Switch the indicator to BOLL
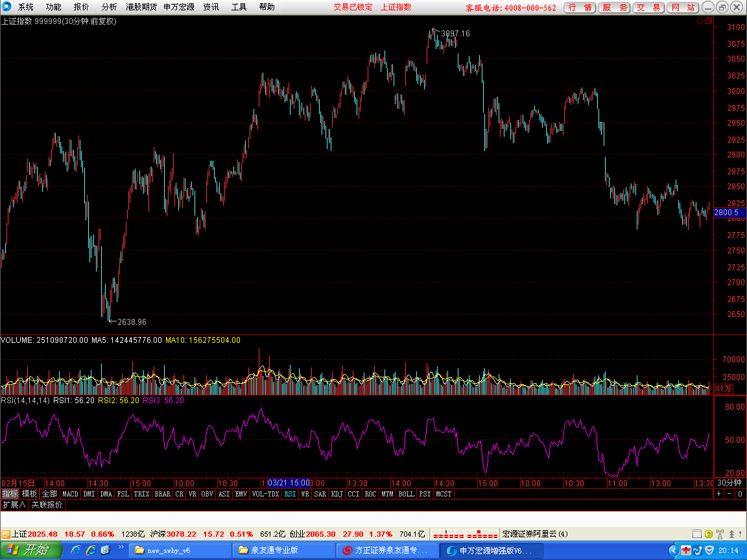 pyautogui.click(x=407, y=494)
